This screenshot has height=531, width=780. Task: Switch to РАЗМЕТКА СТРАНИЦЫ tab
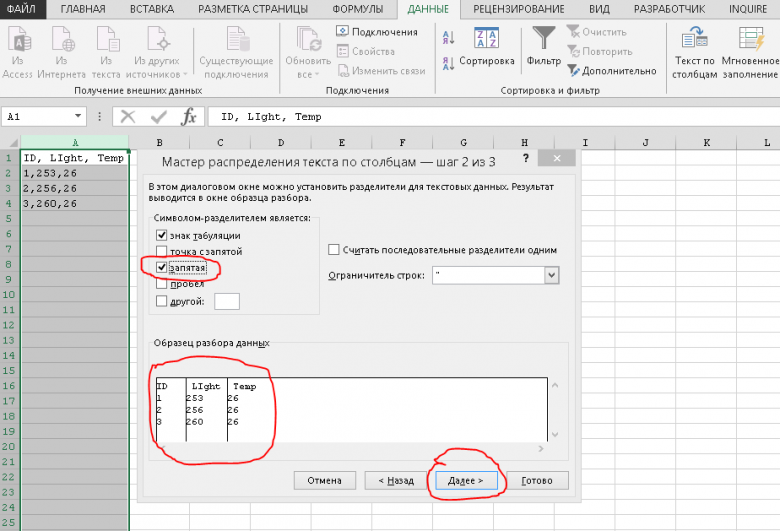[253, 9]
